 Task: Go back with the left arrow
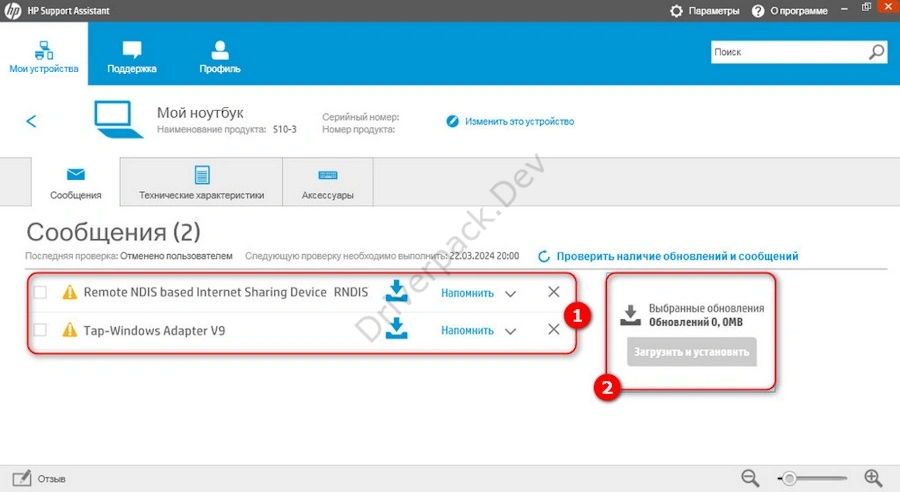[x=31, y=121]
